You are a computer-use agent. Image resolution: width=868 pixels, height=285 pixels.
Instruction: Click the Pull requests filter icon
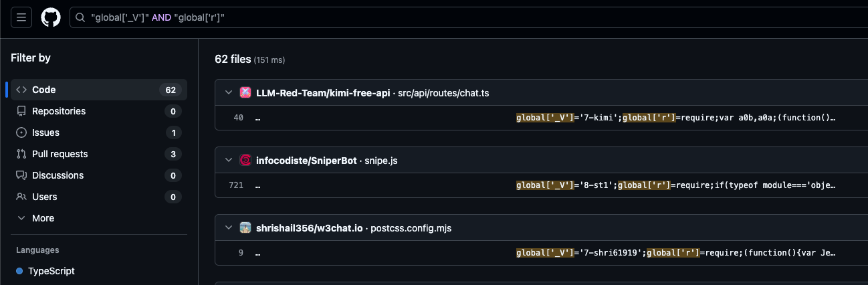pos(21,154)
